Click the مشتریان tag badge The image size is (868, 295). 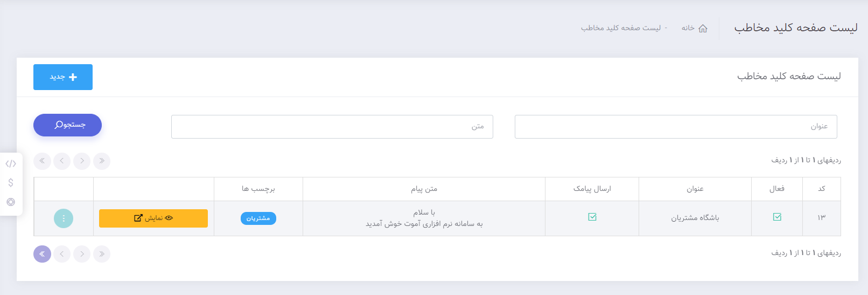coord(258,218)
